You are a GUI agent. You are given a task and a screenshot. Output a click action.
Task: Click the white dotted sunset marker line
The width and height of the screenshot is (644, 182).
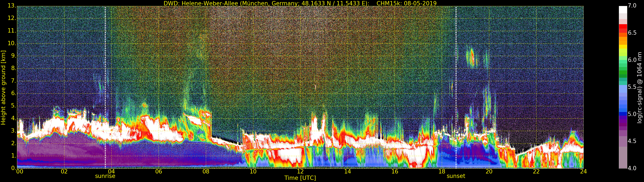[456, 87]
